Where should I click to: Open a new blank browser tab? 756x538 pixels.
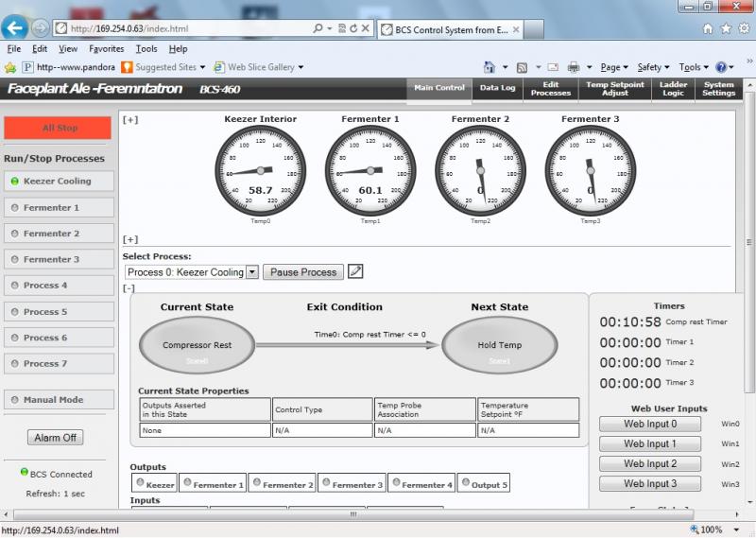pos(534,29)
